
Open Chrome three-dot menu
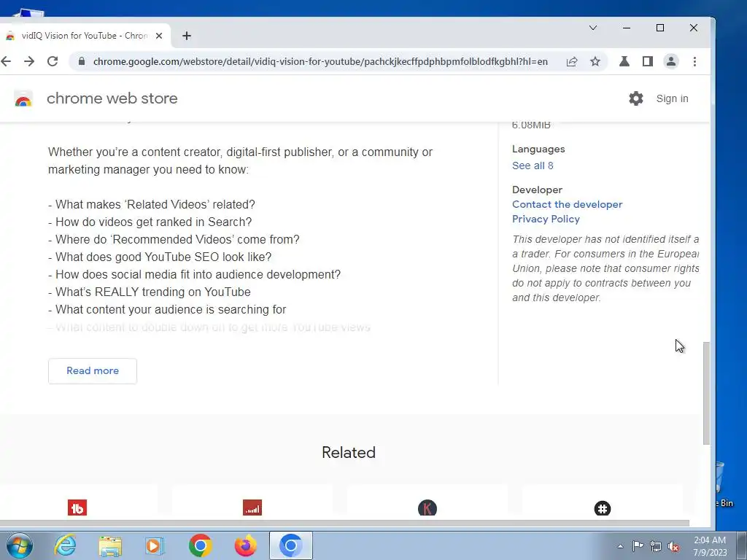pyautogui.click(x=694, y=61)
